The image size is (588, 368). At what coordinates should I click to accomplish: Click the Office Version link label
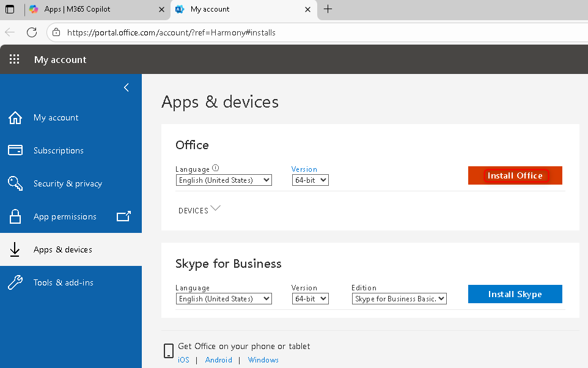coord(304,169)
